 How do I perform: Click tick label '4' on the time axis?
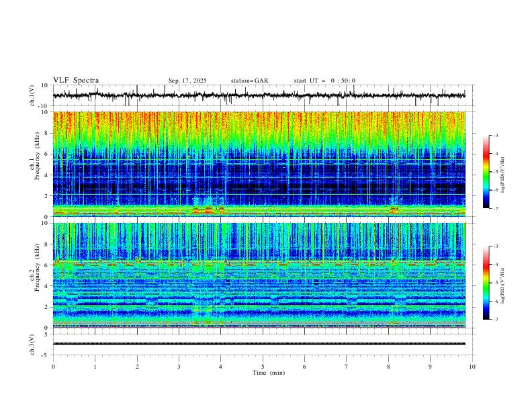(x=221, y=367)
